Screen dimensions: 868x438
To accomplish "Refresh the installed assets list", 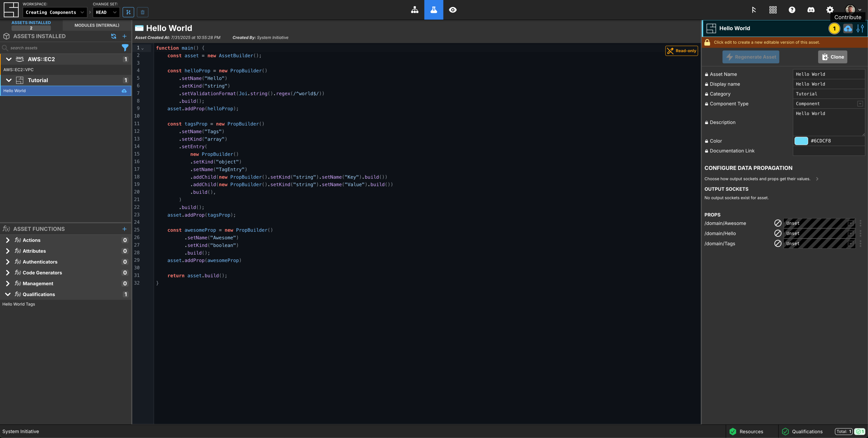I will pyautogui.click(x=113, y=36).
